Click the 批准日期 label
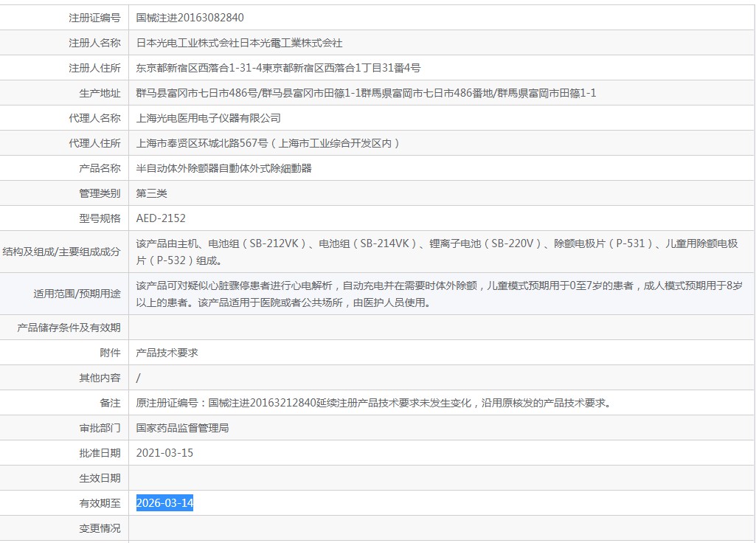This screenshot has width=756, height=543. point(100,453)
